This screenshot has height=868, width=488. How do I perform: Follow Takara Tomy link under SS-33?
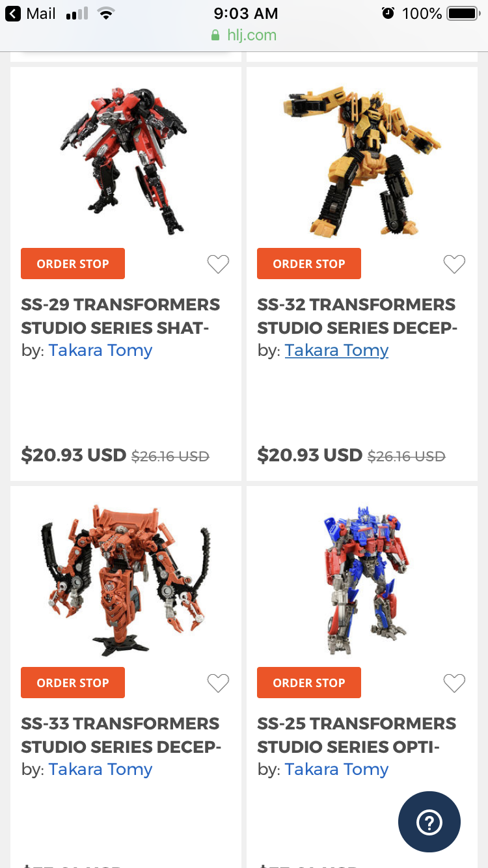tap(100, 769)
